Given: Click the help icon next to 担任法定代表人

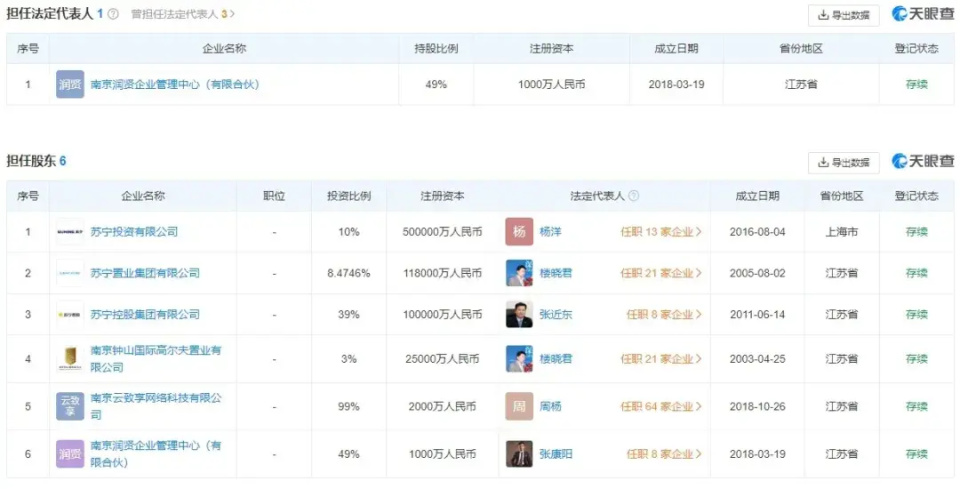Looking at the screenshot, I should click(x=113, y=14).
